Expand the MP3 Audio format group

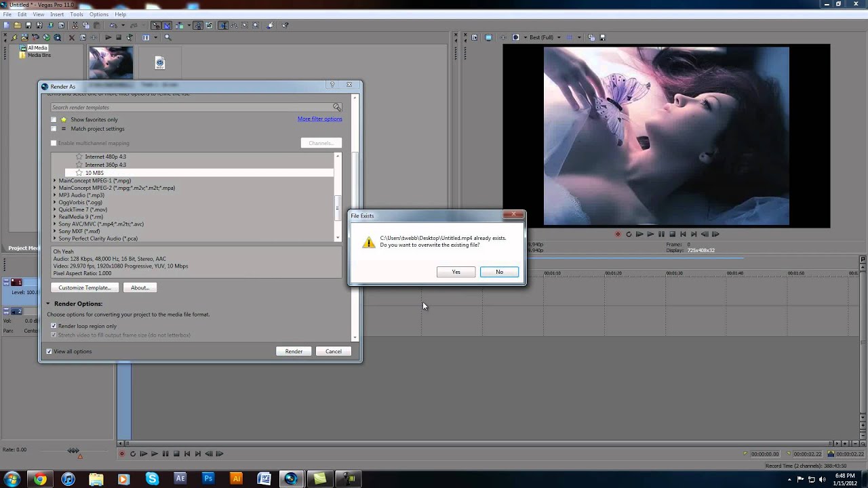(x=55, y=195)
